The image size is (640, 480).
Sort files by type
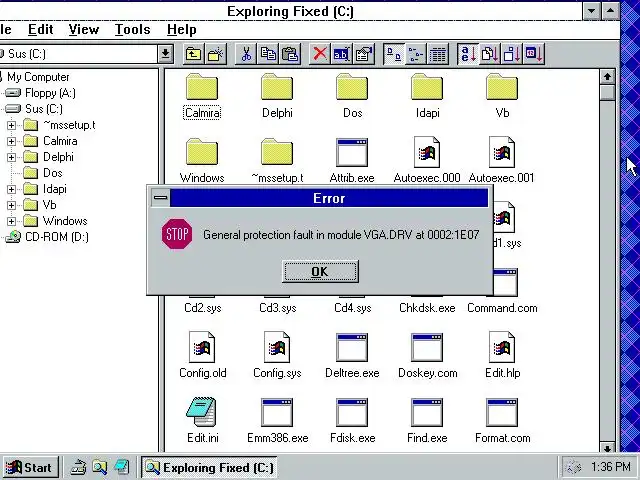pyautogui.click(x=490, y=54)
